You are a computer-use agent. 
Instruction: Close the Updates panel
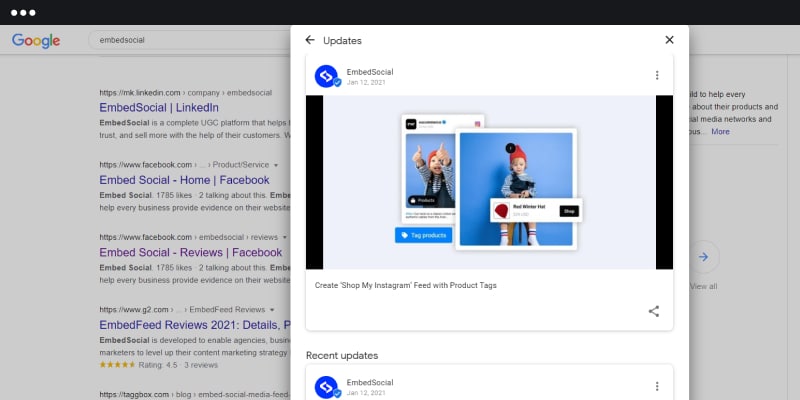[x=669, y=40]
